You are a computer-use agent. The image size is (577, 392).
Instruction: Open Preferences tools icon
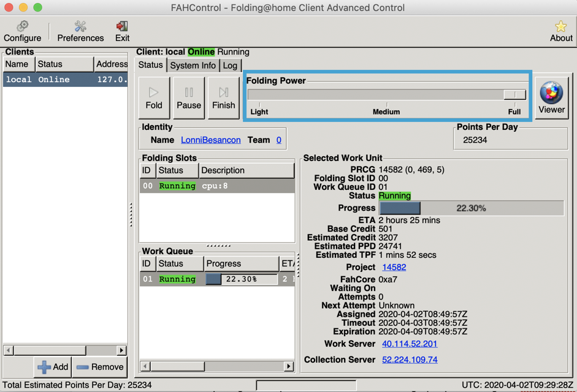pyautogui.click(x=80, y=26)
